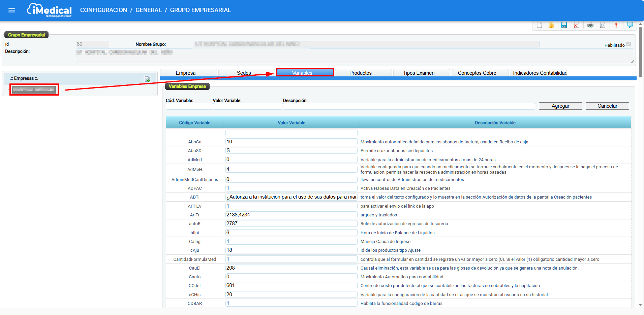
Task: Go to the Conceptos Cobro tab
Action: pos(477,73)
